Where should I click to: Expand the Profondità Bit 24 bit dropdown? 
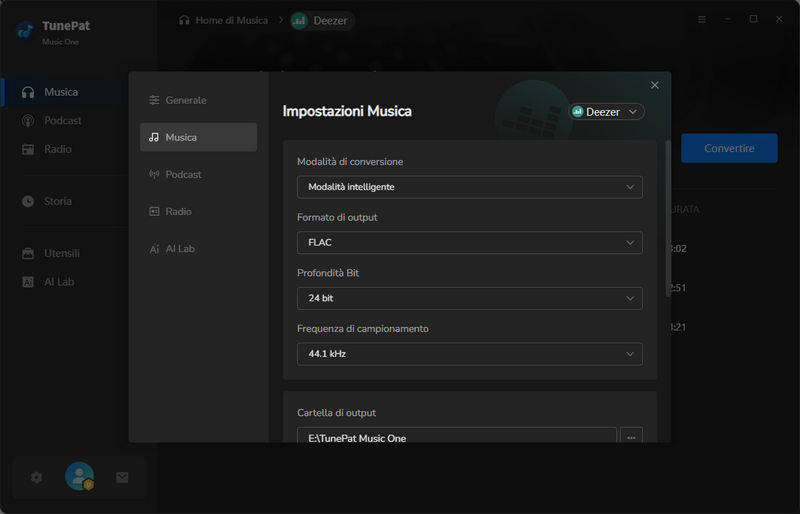click(x=469, y=298)
